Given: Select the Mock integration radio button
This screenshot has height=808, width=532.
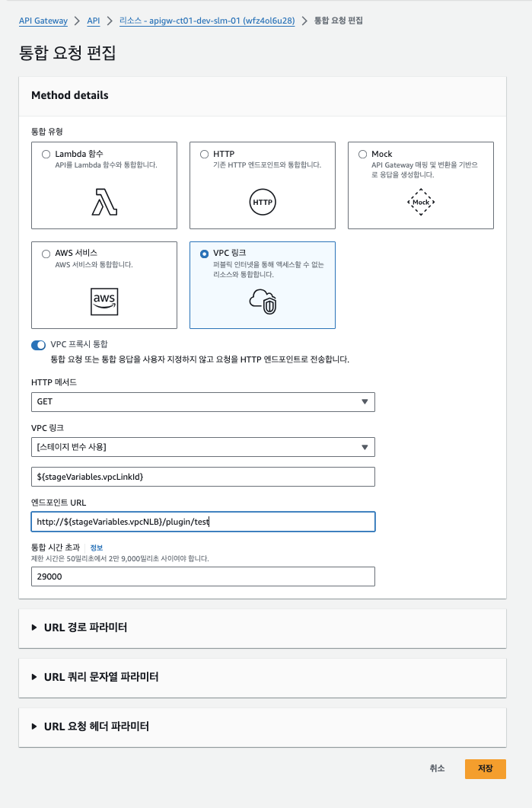Looking at the screenshot, I should click(x=362, y=154).
